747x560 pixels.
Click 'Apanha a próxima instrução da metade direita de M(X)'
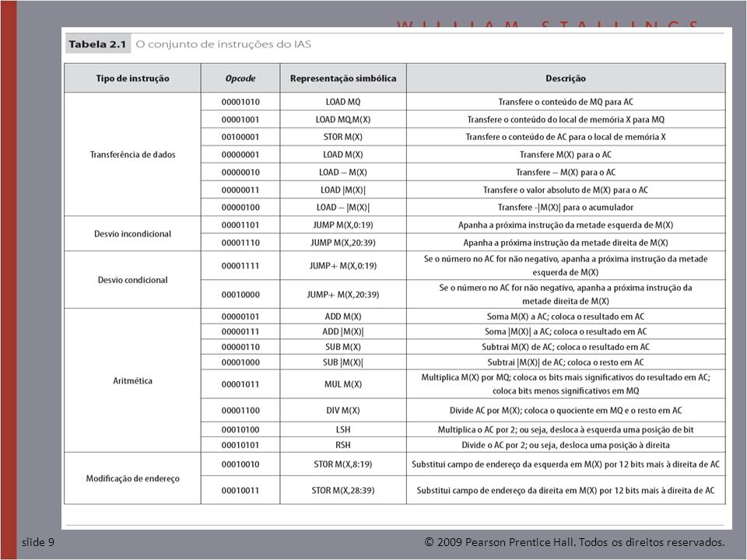click(x=566, y=243)
